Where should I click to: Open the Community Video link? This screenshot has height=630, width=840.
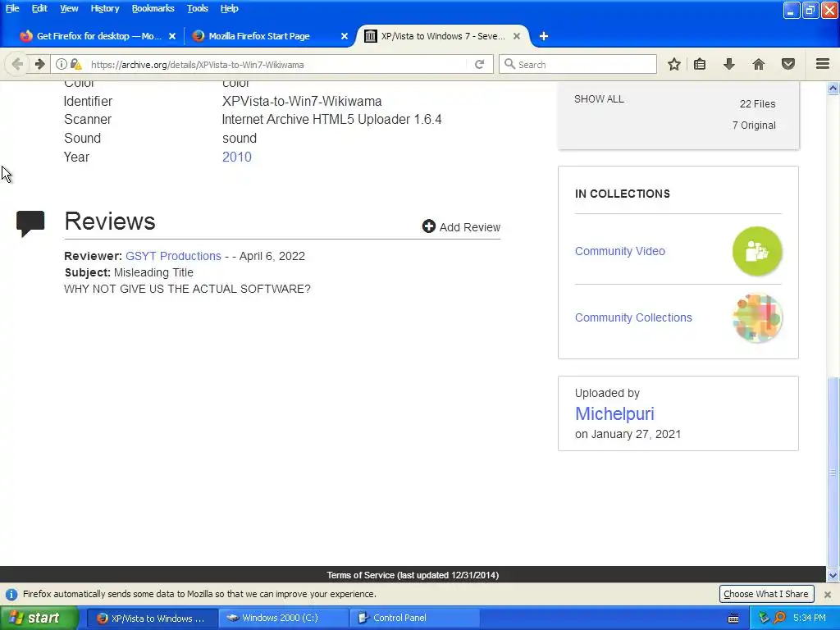click(620, 251)
